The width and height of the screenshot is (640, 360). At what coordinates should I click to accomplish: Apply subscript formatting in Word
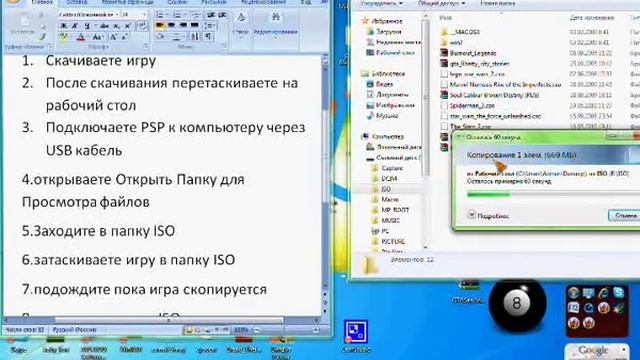[116, 26]
